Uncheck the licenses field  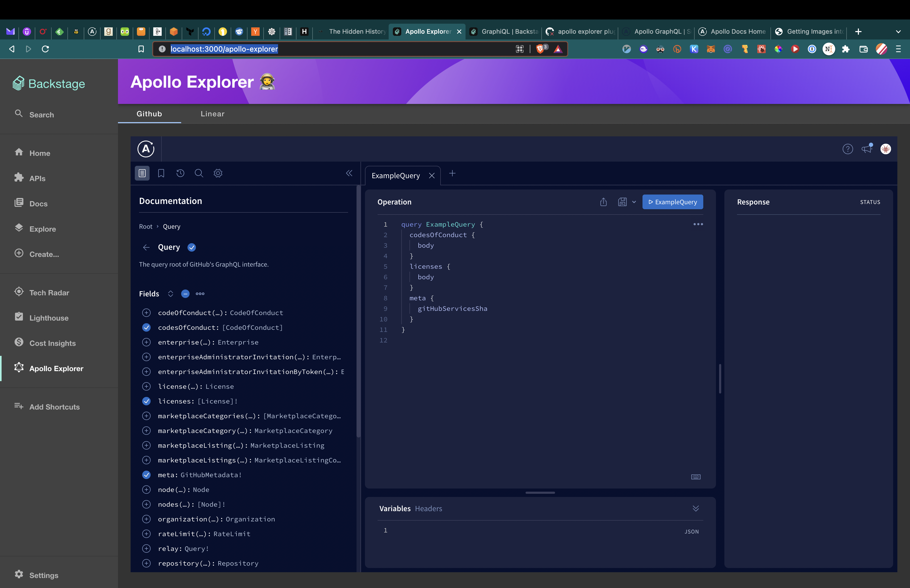pyautogui.click(x=146, y=401)
